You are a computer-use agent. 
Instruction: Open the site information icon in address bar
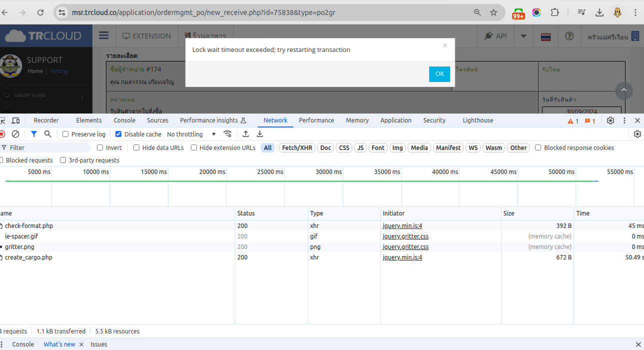[x=62, y=12]
